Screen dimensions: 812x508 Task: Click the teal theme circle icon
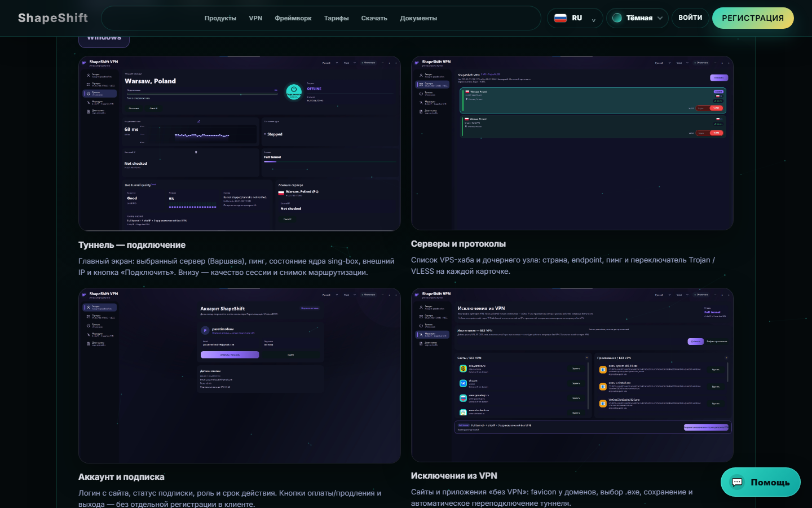tap(617, 18)
